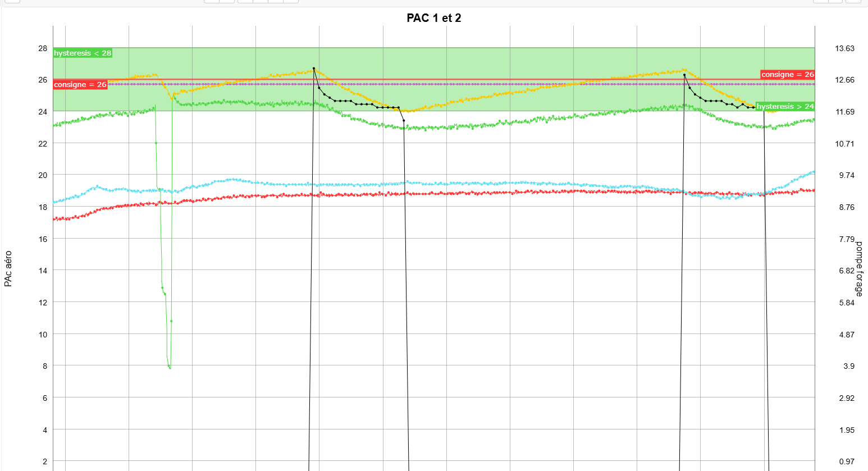The height and width of the screenshot is (471, 868).
Task: Click left axis tick label 16
Action: [43, 239]
